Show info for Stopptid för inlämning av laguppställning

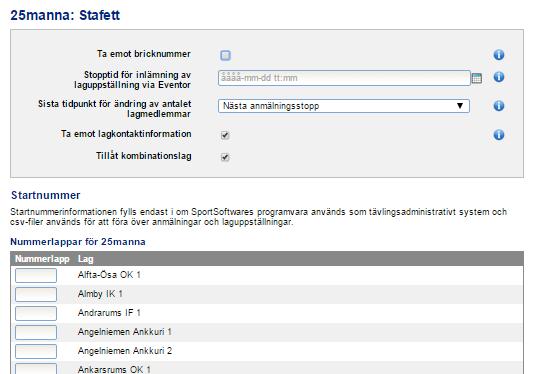pos(499,77)
